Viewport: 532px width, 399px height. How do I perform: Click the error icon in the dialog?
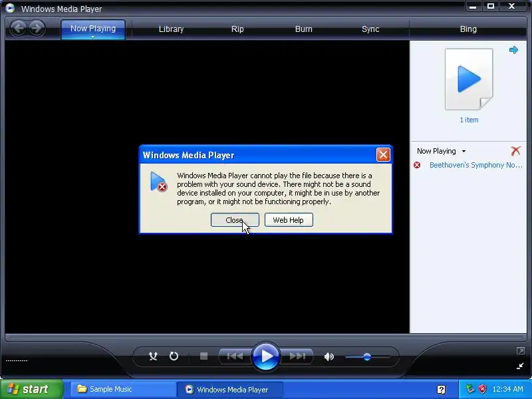pyautogui.click(x=158, y=182)
